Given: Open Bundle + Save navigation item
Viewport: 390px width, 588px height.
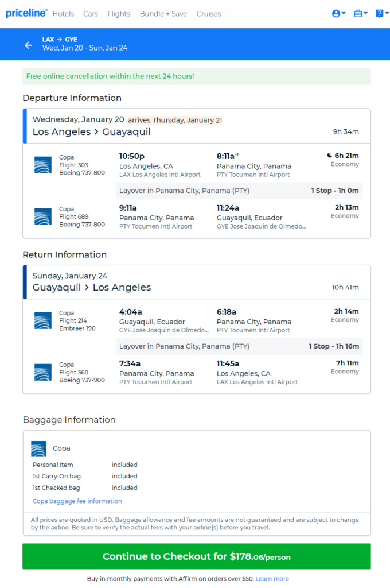Looking at the screenshot, I should tap(163, 14).
